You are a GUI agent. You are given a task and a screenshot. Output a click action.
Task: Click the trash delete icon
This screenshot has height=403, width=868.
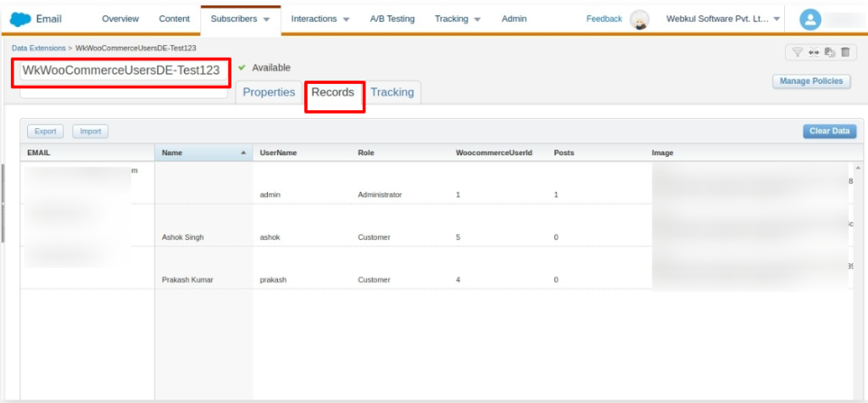point(845,53)
